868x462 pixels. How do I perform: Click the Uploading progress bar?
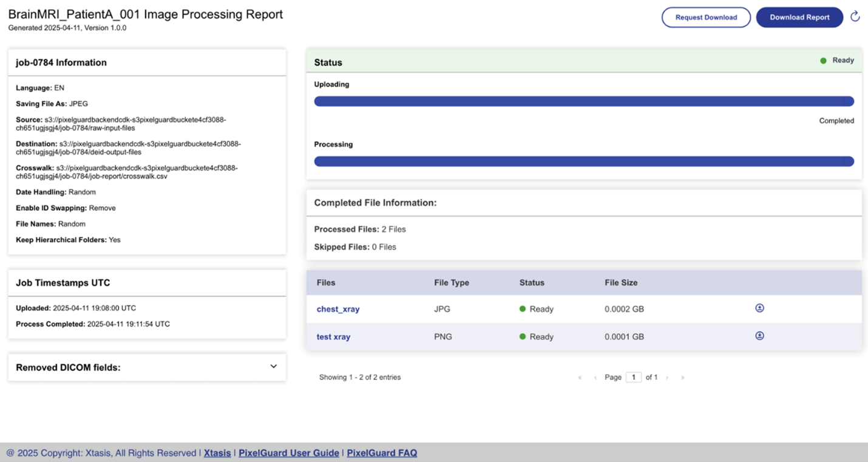(584, 101)
